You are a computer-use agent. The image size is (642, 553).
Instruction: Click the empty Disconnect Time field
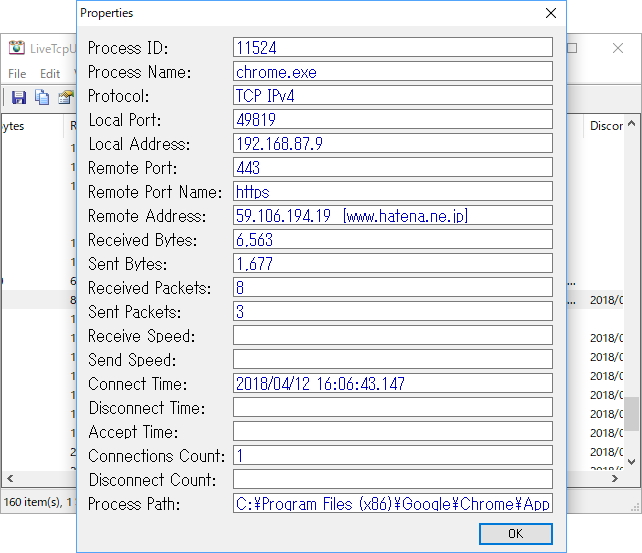click(x=393, y=407)
